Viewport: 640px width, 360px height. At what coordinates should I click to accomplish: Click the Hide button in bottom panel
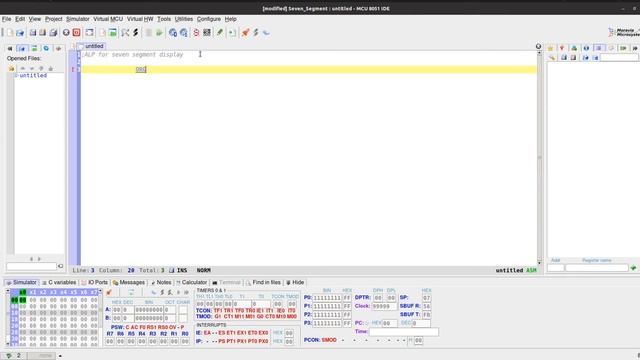[295, 282]
